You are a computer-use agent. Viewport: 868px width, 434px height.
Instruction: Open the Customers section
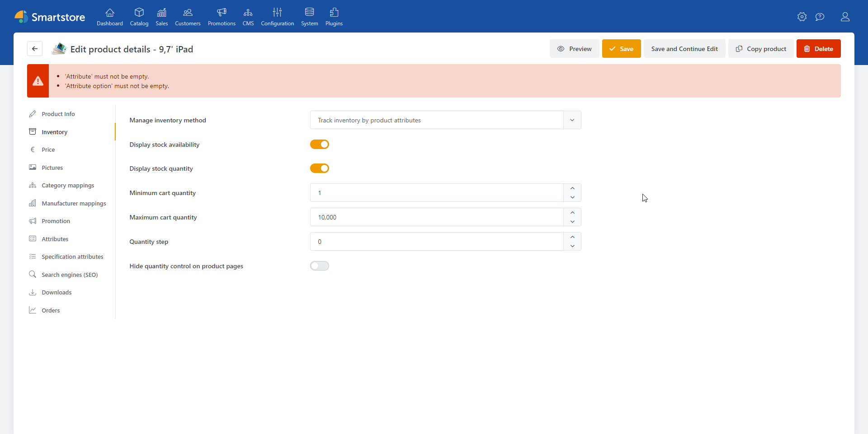187,17
